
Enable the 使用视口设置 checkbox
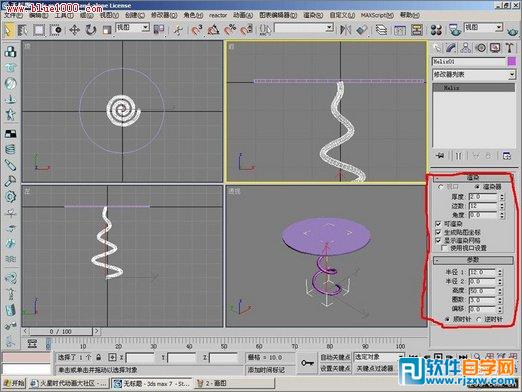pos(444,248)
